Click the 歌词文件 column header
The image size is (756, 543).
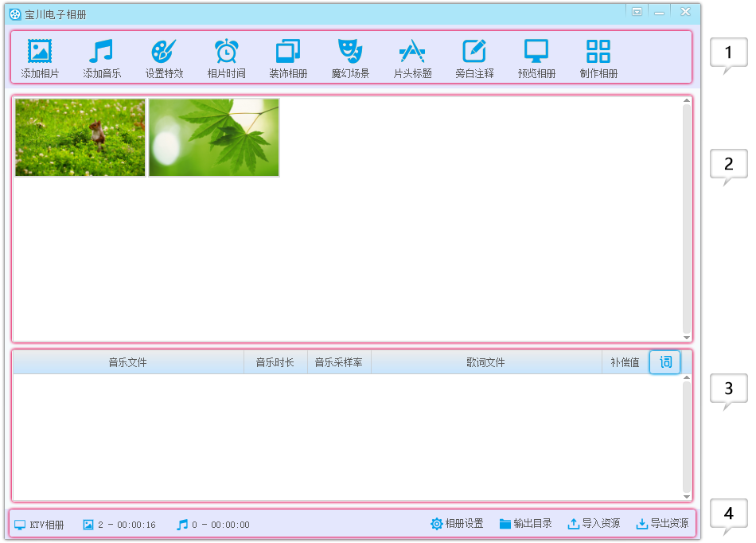pyautogui.click(x=486, y=362)
